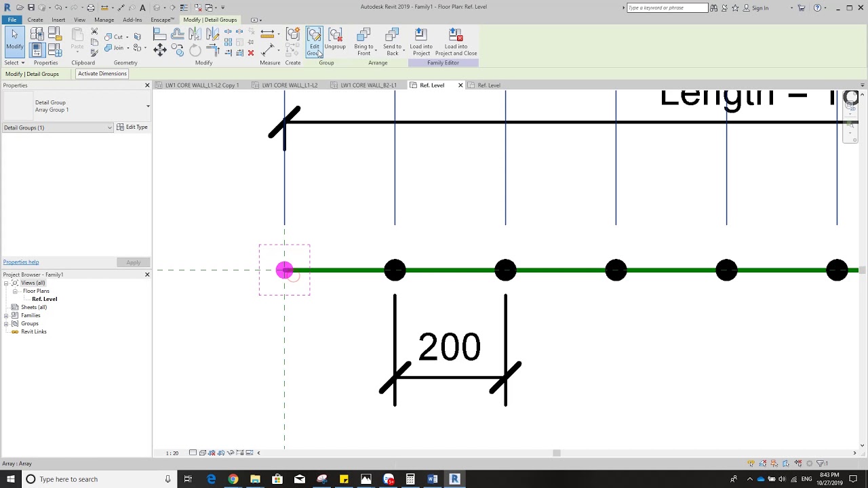Click the Open file icon in quick access toolbar
Screen dimensions: 868x488
[x=20, y=7]
